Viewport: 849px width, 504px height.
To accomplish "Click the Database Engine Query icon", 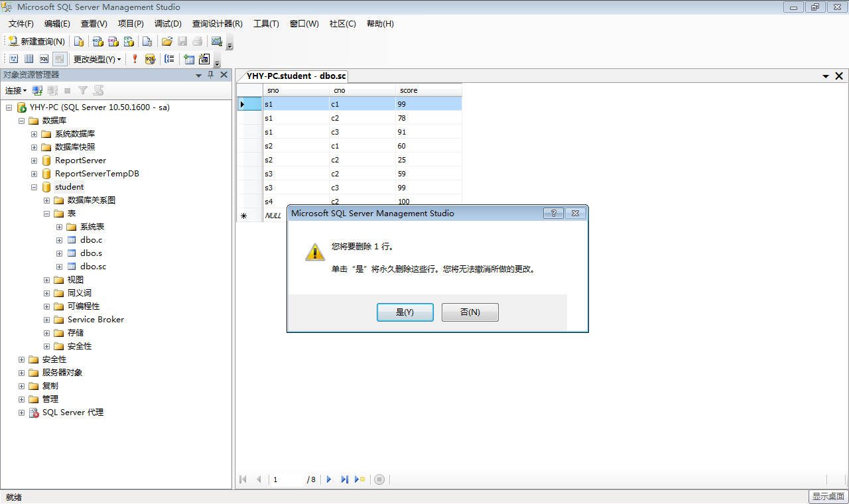I will [79, 41].
